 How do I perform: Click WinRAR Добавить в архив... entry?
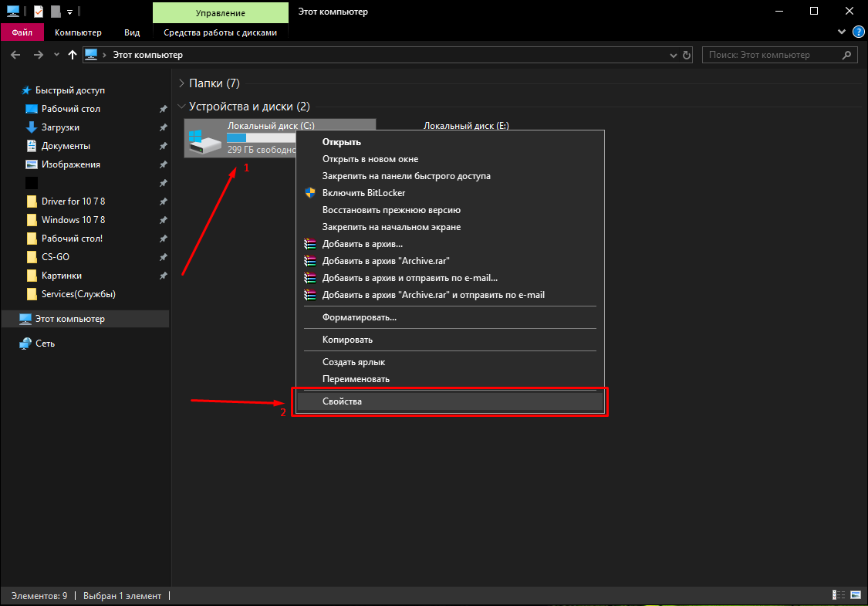point(450,244)
